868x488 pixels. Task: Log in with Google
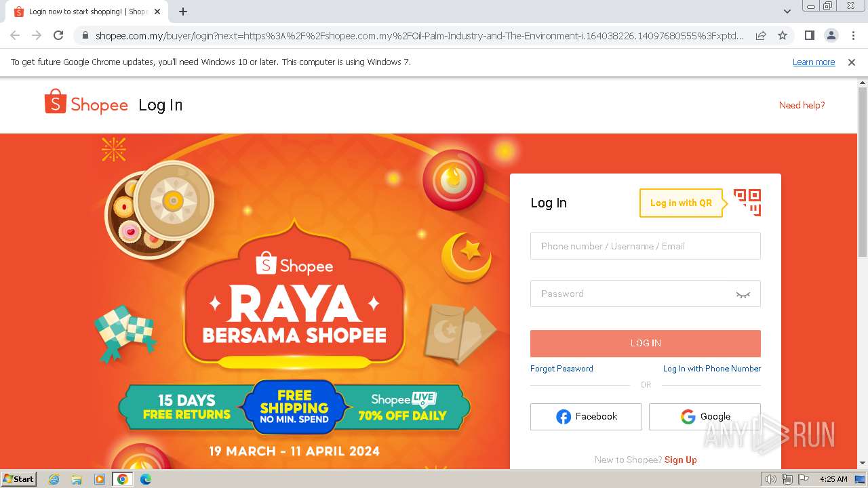coord(705,417)
